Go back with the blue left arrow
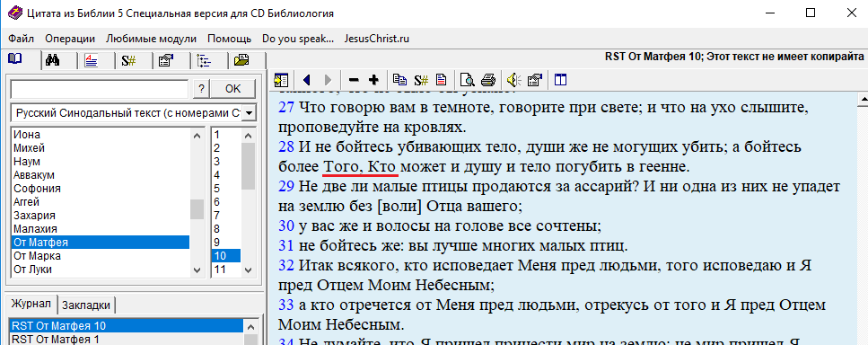The image size is (868, 345). point(307,80)
